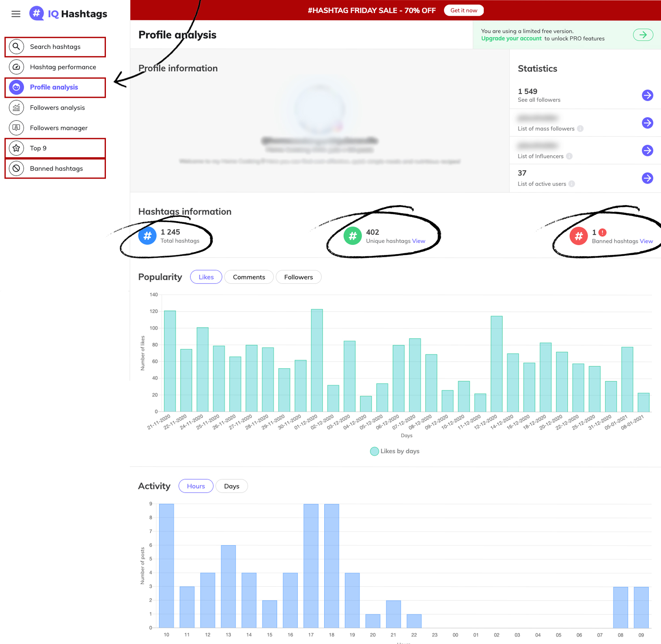Expand List of Influencers arrow

coord(647,151)
